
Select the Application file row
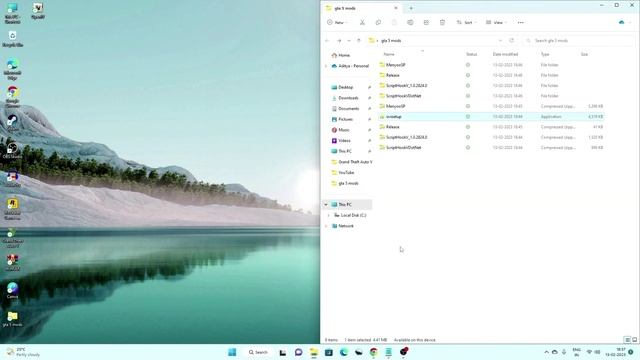(491, 116)
